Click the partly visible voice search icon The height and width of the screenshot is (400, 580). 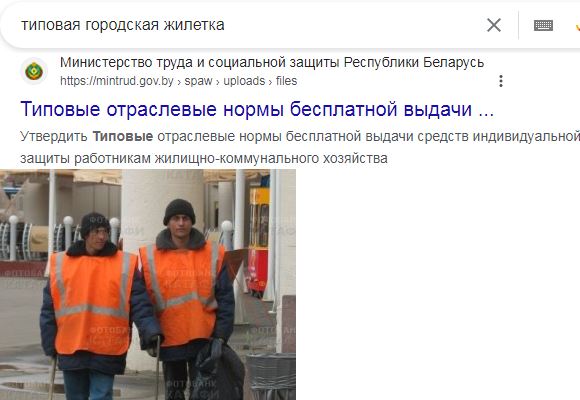tap(578, 26)
